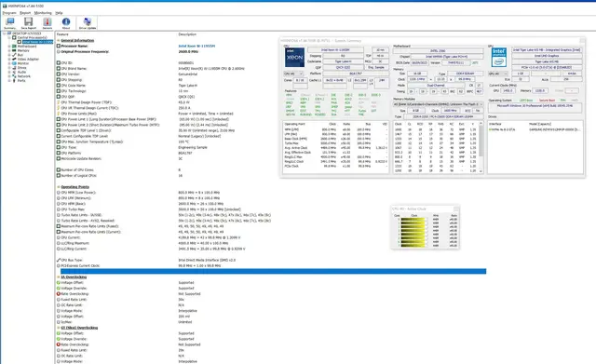
Task: Click the Description column header
Action: [187, 34]
